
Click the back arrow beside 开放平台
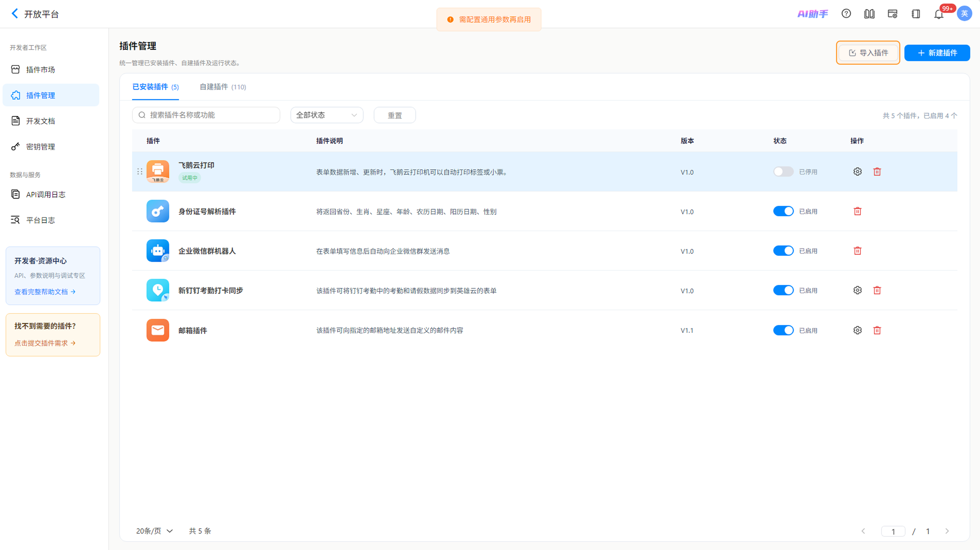(x=14, y=14)
